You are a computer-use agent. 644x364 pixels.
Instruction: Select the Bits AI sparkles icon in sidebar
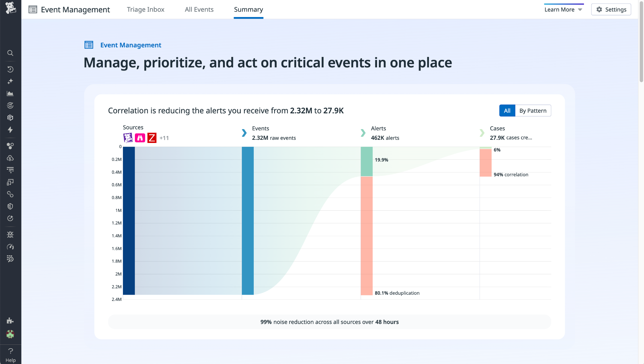click(x=10, y=81)
